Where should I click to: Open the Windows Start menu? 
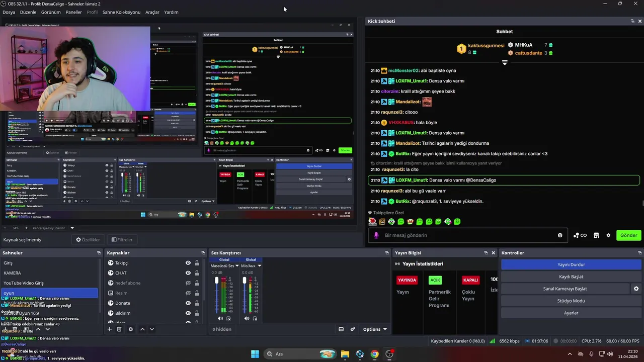tap(255, 354)
